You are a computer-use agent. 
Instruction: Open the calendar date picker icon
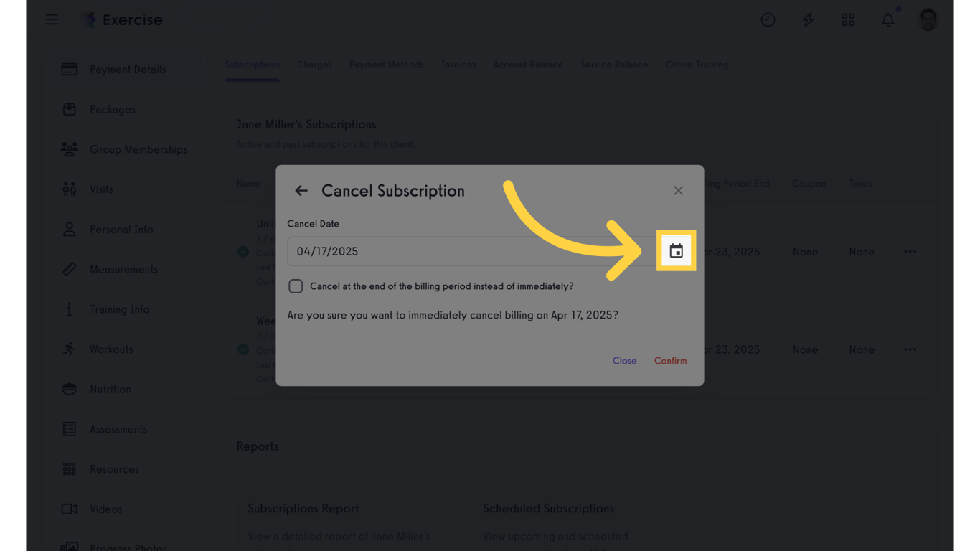(x=676, y=251)
